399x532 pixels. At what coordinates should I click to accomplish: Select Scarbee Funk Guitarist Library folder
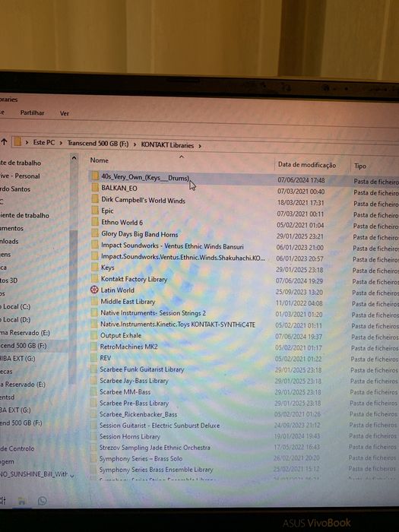pos(142,369)
